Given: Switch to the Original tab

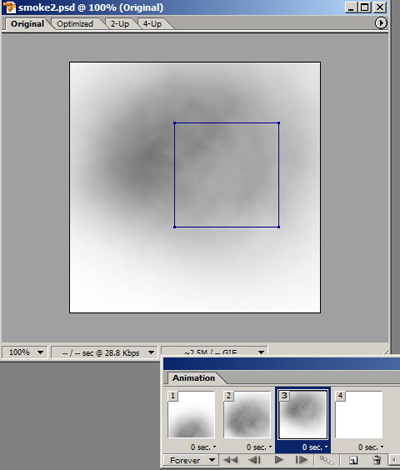Looking at the screenshot, I should (x=27, y=24).
